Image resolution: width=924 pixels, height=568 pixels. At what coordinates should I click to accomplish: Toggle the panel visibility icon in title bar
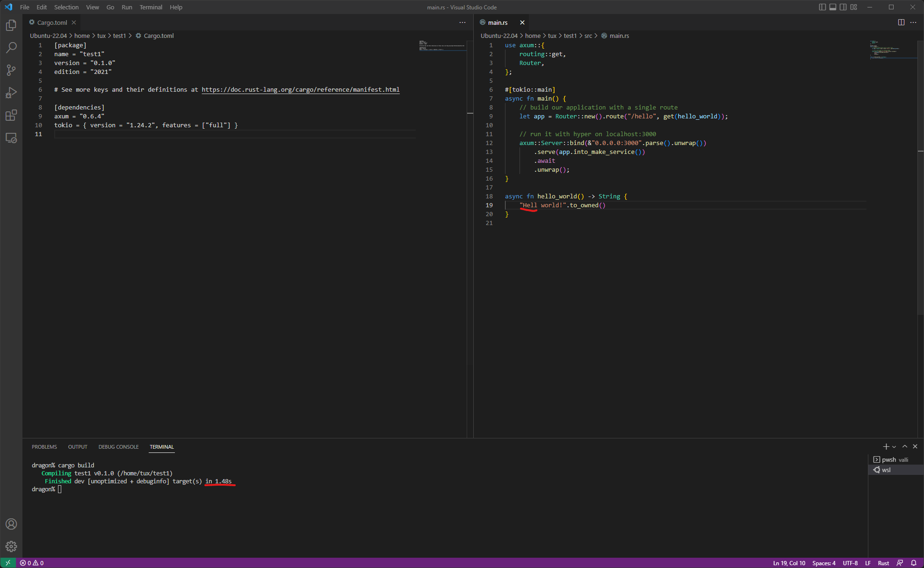[833, 7]
